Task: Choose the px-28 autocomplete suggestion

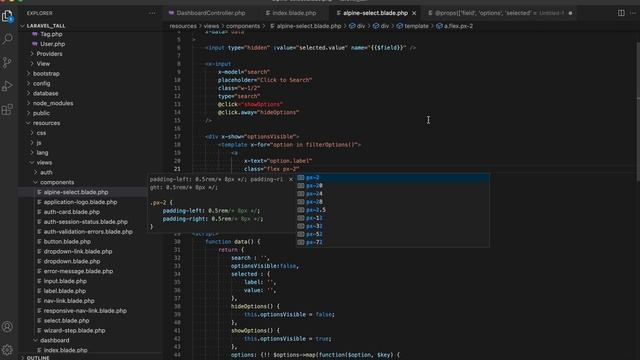Action: (393, 202)
